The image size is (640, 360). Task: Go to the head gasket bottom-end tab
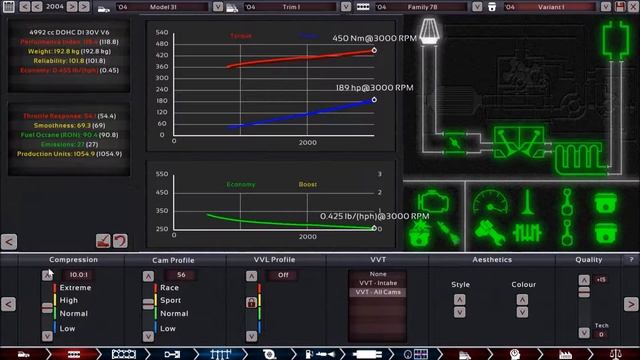[x=124, y=354]
